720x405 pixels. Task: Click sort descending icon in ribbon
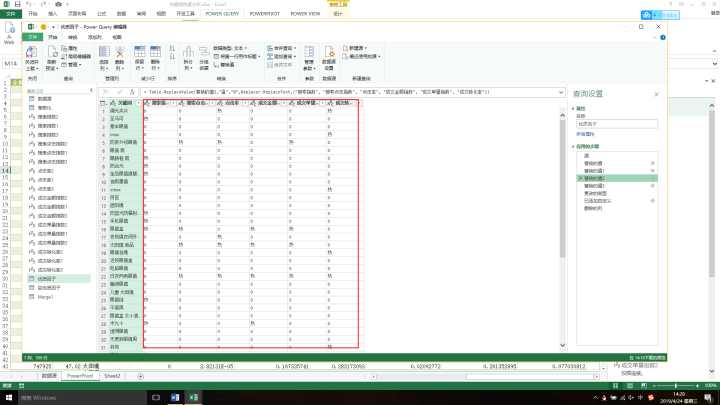[x=172, y=56]
